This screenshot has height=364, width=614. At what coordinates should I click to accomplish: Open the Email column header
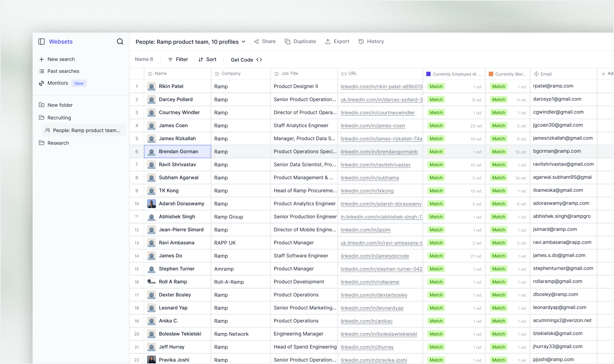pyautogui.click(x=563, y=74)
